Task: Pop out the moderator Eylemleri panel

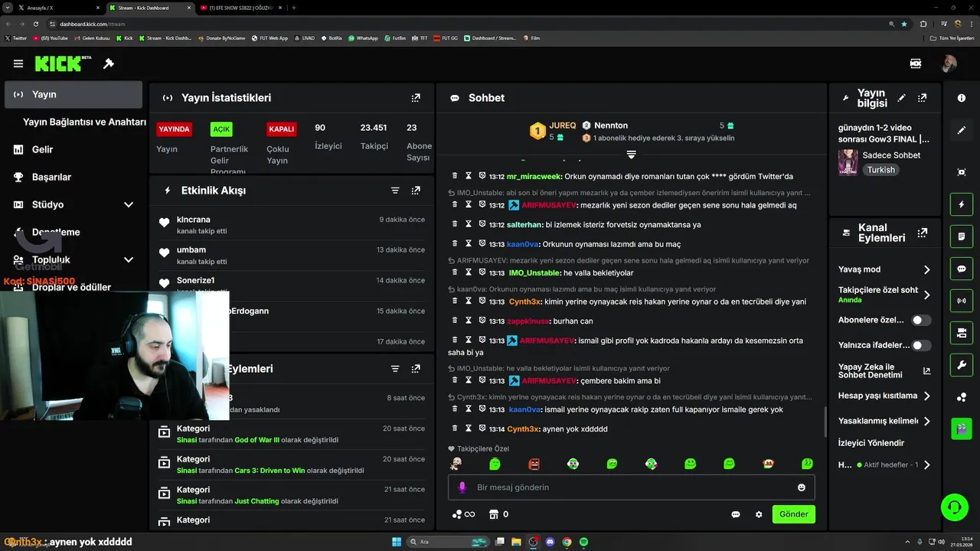Action: [x=416, y=369]
